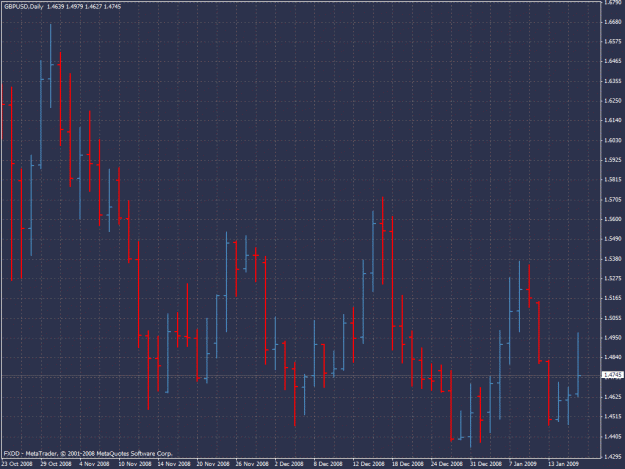Select the highlighted current price label 1.4745

[613, 375]
